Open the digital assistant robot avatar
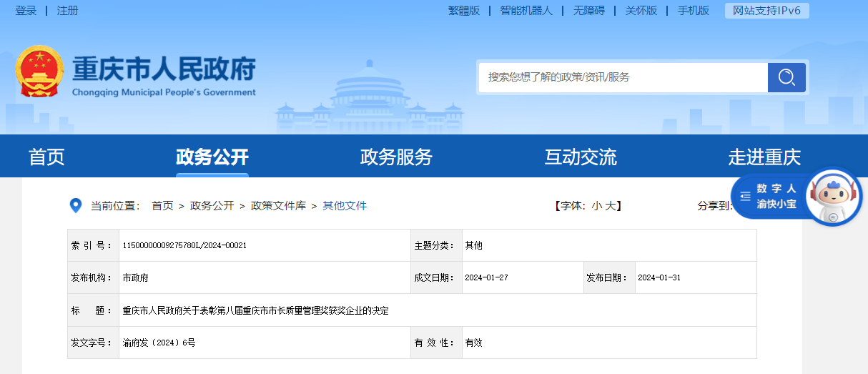 834,197
